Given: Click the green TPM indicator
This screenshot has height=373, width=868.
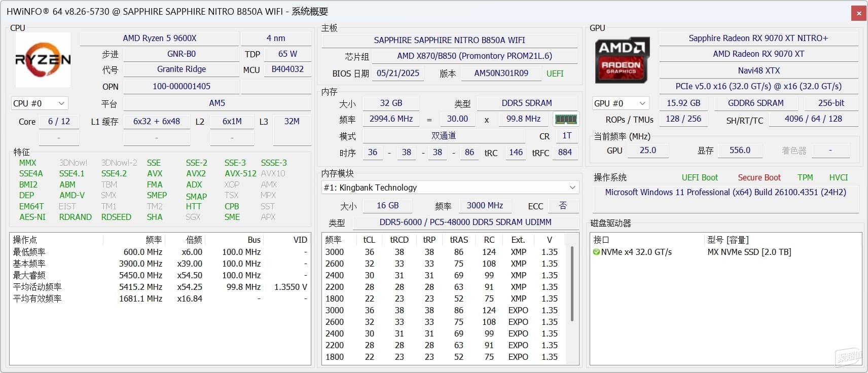Looking at the screenshot, I should pos(805,177).
